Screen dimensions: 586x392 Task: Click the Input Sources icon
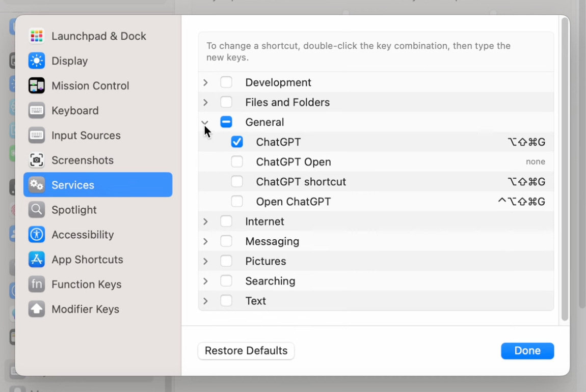point(36,135)
